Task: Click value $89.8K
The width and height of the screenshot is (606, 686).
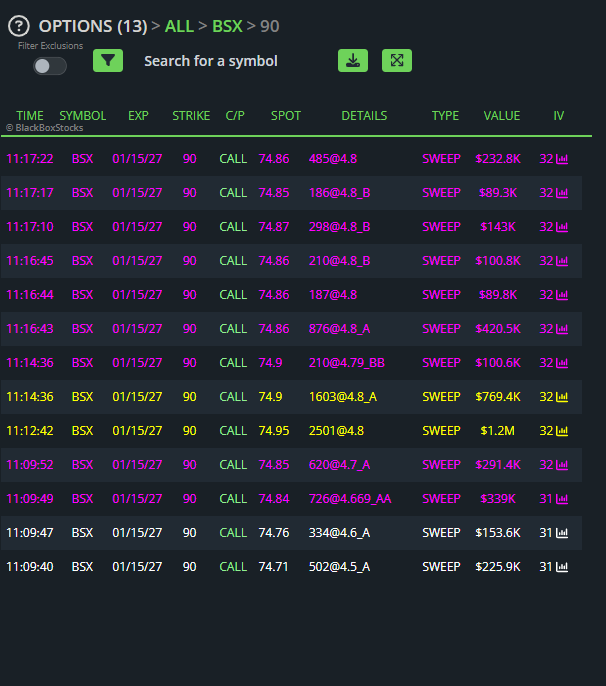Action: (498, 295)
